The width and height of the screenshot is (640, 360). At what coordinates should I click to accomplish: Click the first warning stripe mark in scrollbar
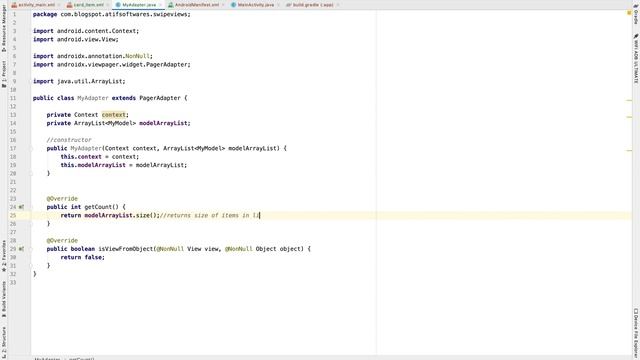pyautogui.click(x=629, y=100)
